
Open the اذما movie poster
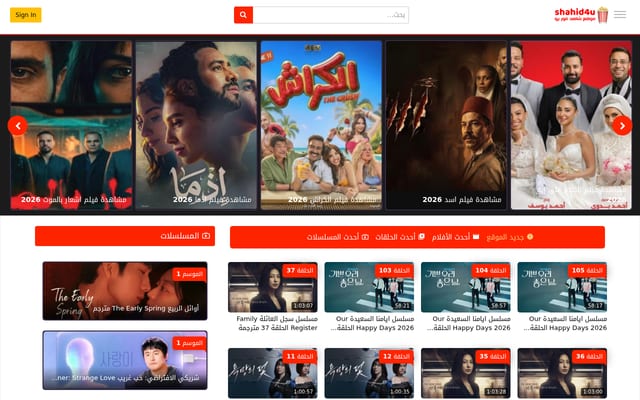click(x=196, y=125)
